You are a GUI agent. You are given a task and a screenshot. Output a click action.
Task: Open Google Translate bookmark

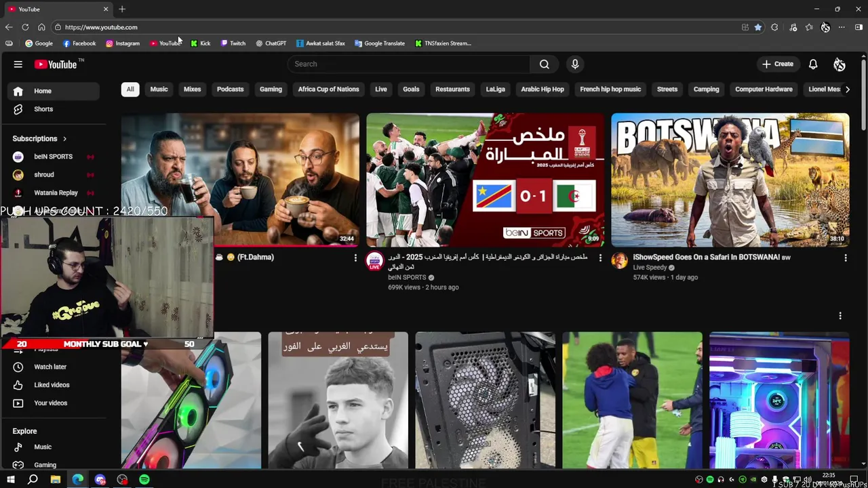pyautogui.click(x=380, y=43)
